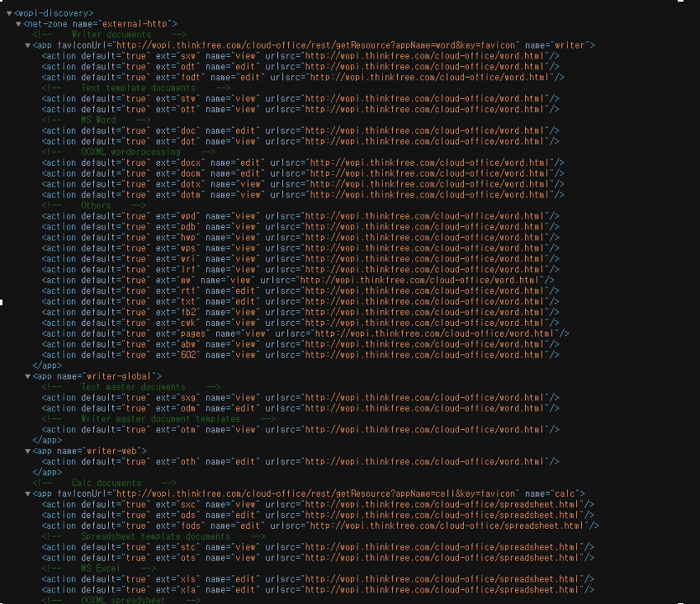Click the action row with ext="cwk"
Image resolution: width=700 pixels, height=604 pixels.
300,323
